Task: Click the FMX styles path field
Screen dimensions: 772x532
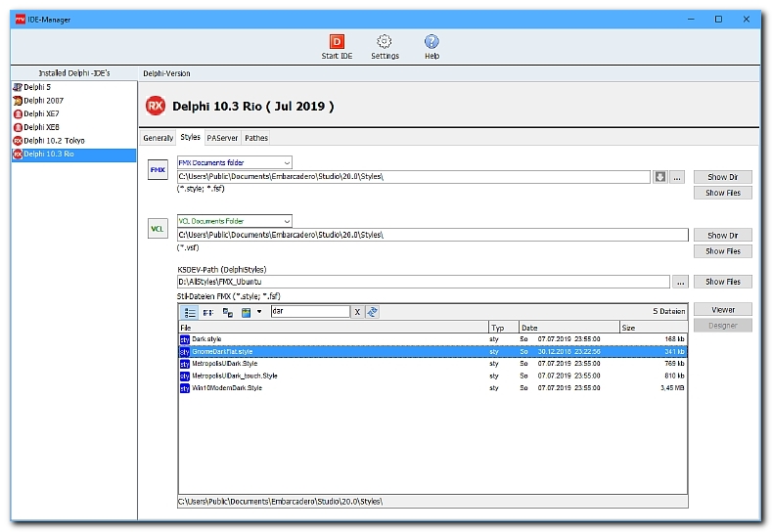Action: pyautogui.click(x=414, y=177)
